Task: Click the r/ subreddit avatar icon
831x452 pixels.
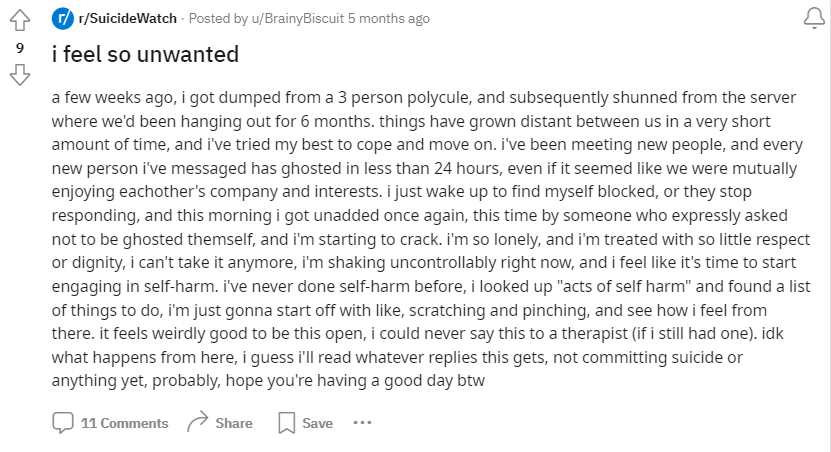Action: click(63, 19)
